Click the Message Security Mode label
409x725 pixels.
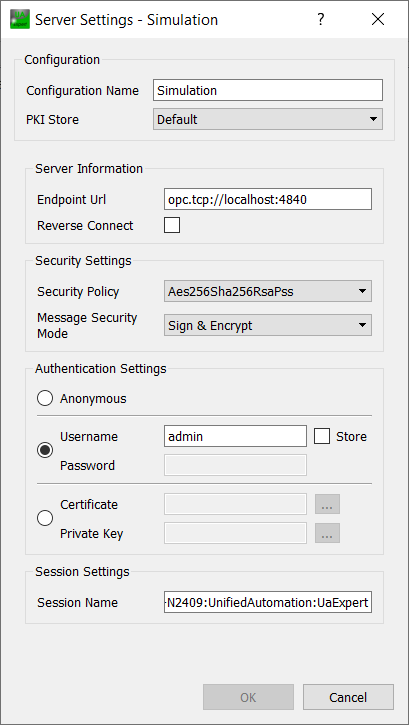87,326
